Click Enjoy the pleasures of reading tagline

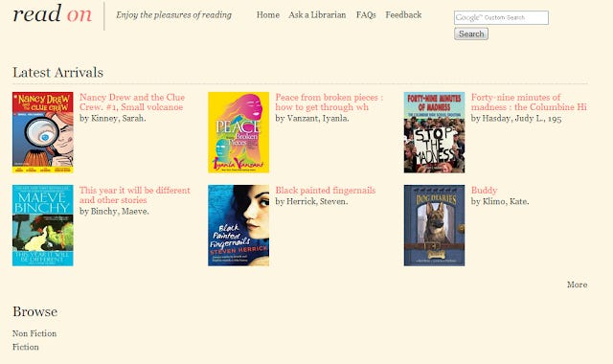174,15
